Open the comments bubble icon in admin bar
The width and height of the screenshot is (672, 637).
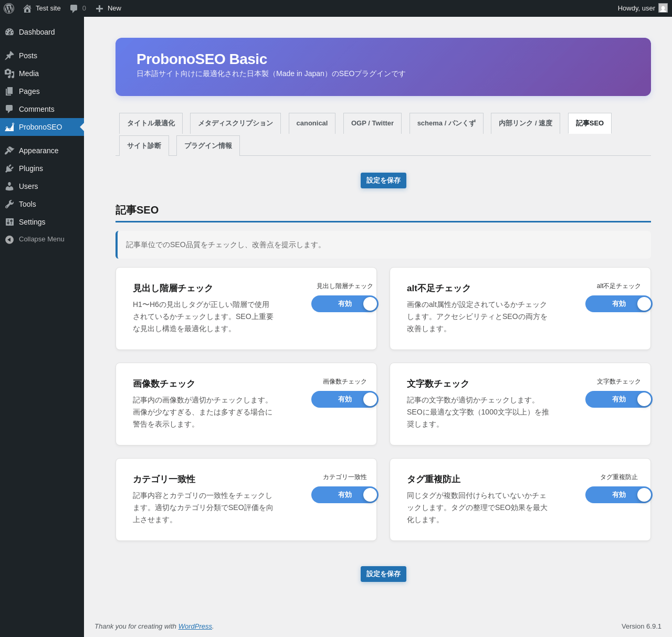[x=73, y=8]
